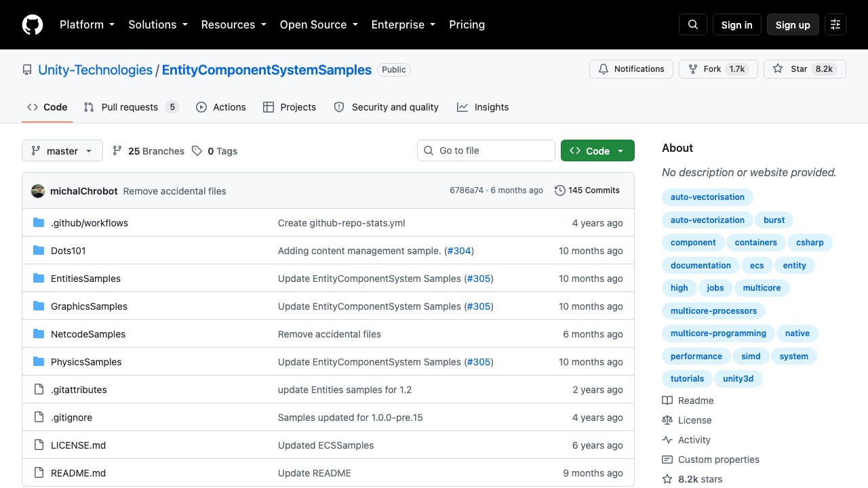Image resolution: width=868 pixels, height=488 pixels.
Task: Open the appearance settings icon button
Action: [835, 24]
